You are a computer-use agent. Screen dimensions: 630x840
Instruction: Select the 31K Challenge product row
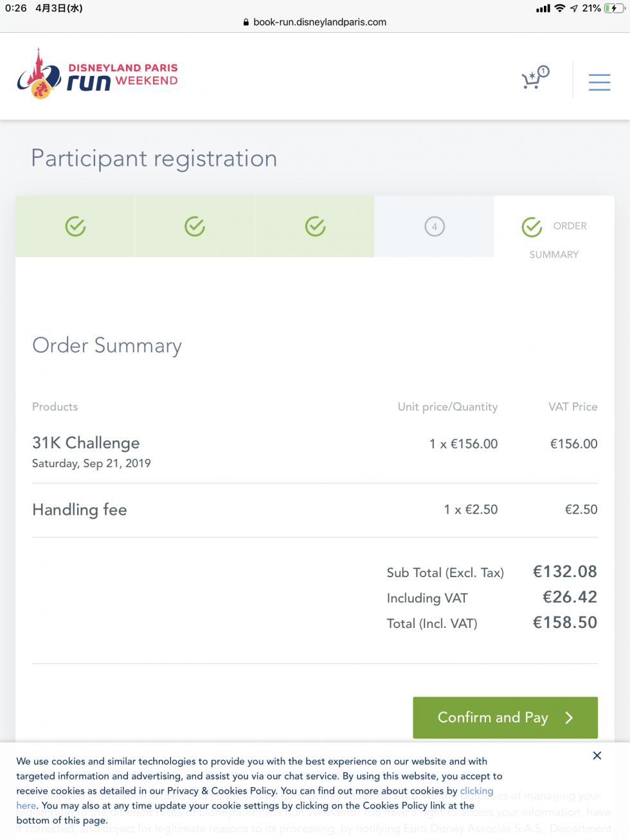[x=315, y=452]
